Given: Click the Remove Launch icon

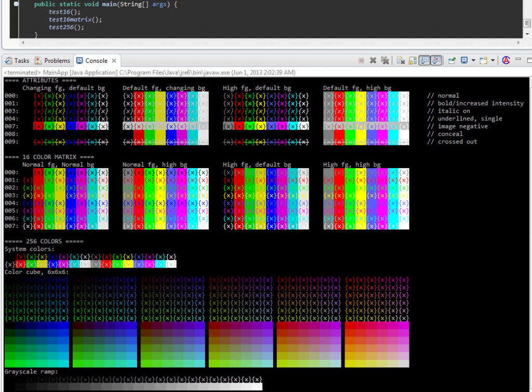Looking at the screenshot, I should point(373,60).
